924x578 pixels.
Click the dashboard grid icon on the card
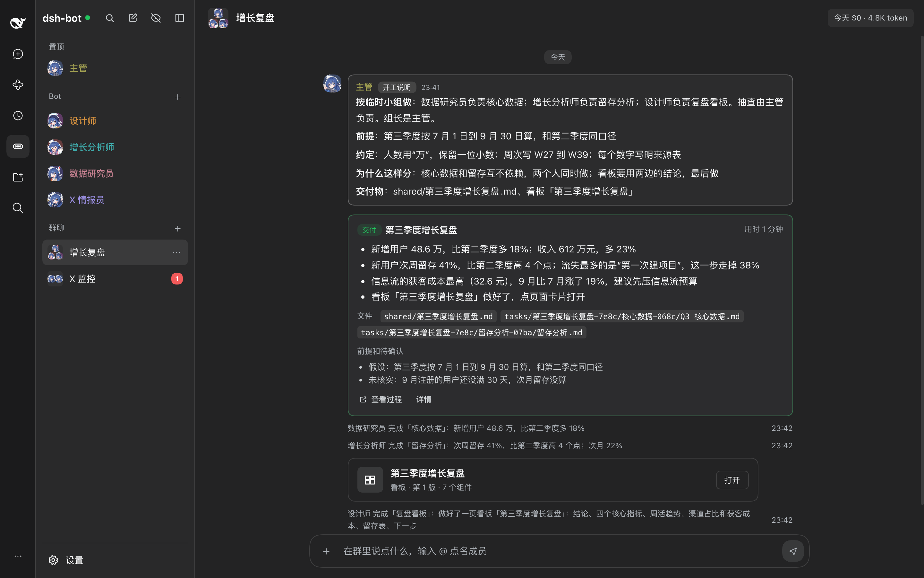370,480
